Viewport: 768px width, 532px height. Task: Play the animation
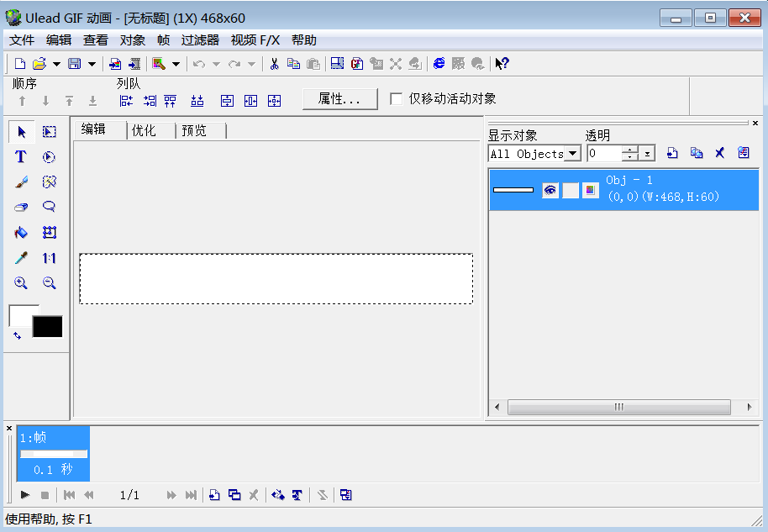coord(25,495)
